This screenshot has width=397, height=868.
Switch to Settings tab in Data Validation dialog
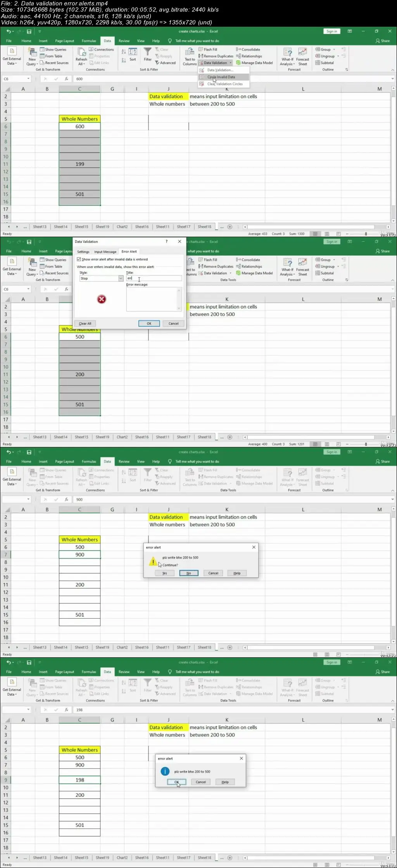coord(83,252)
